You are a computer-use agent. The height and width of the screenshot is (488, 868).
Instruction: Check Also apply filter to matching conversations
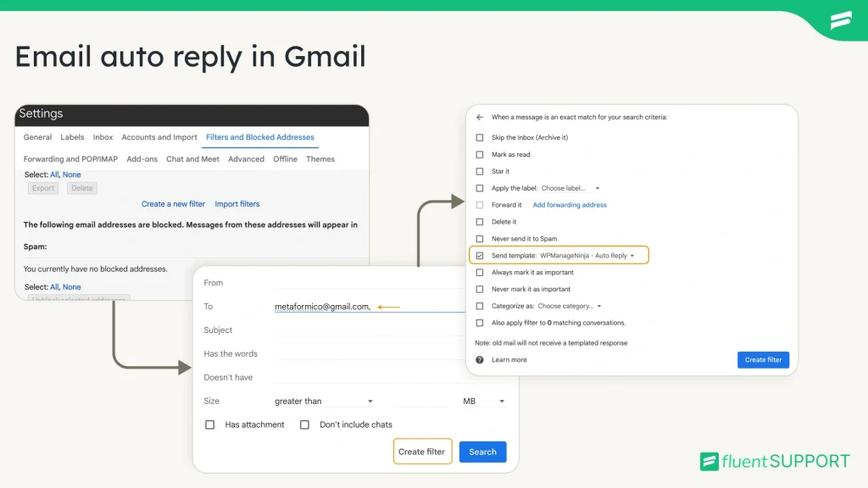point(480,323)
